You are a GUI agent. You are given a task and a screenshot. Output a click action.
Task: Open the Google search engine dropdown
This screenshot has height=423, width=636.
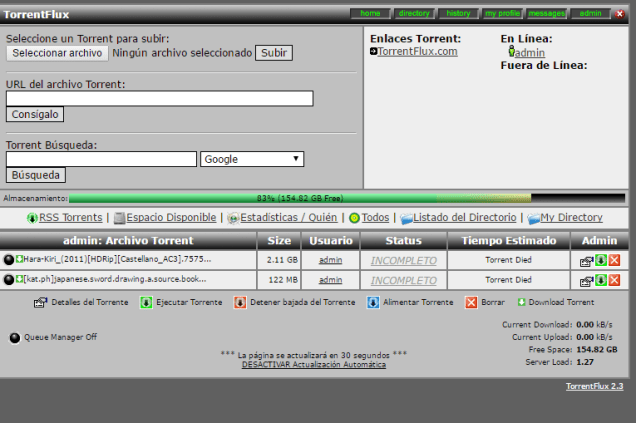coord(252,159)
